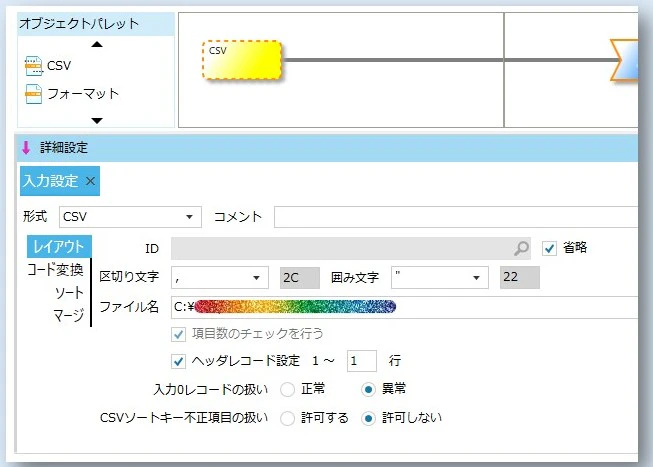This screenshot has height=467, width=653.
Task: Open the レイアウト side tab
Action: click(x=59, y=247)
